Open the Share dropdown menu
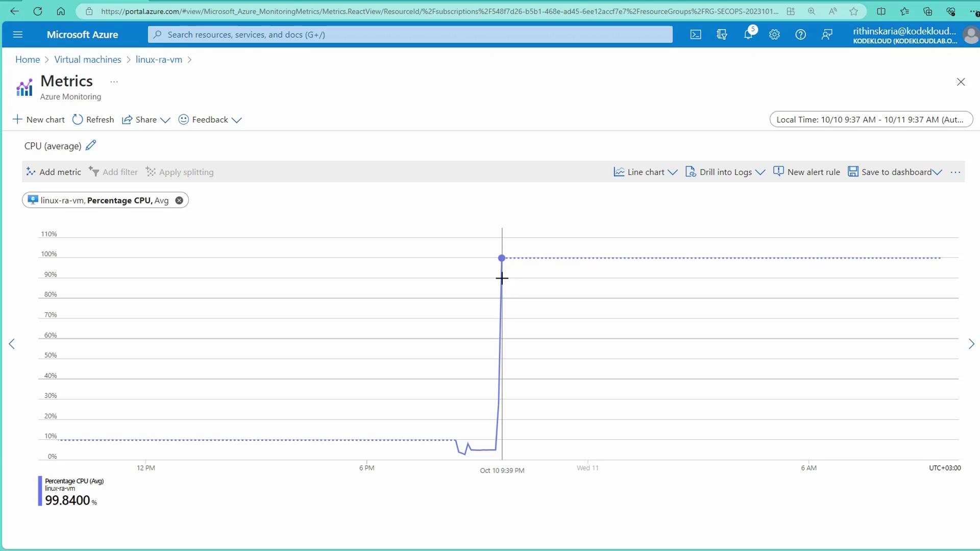The height and width of the screenshot is (551, 980). point(146,119)
